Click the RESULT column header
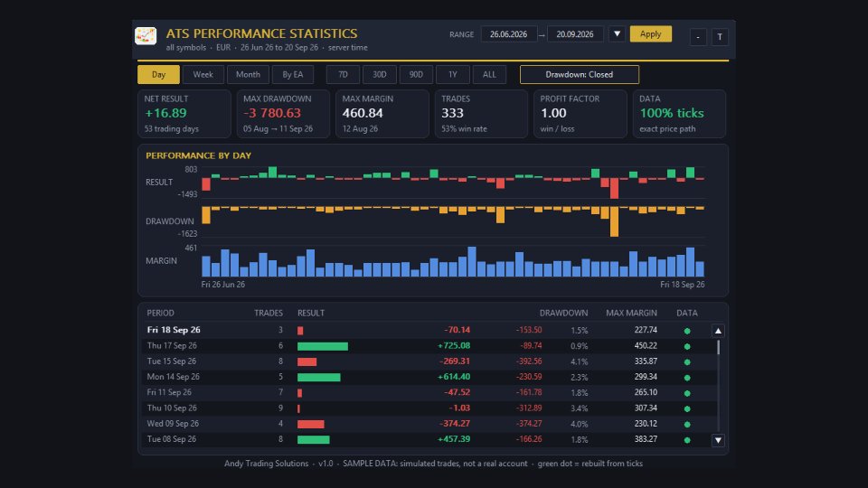 [311, 314]
